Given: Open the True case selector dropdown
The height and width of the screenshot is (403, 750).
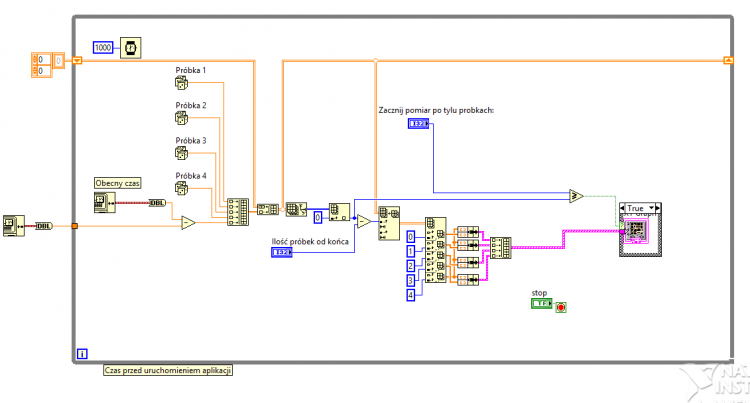Looking at the screenshot, I should [651, 208].
